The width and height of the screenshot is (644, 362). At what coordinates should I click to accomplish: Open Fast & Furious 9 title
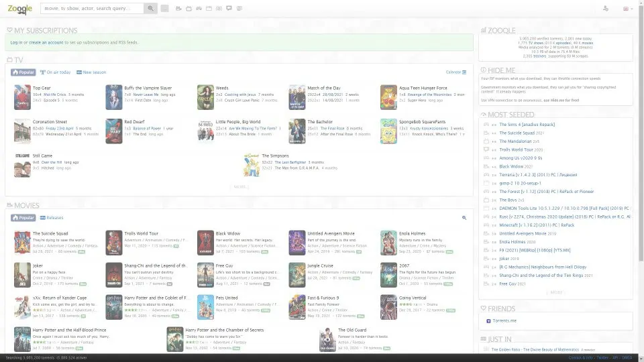pos(323,298)
